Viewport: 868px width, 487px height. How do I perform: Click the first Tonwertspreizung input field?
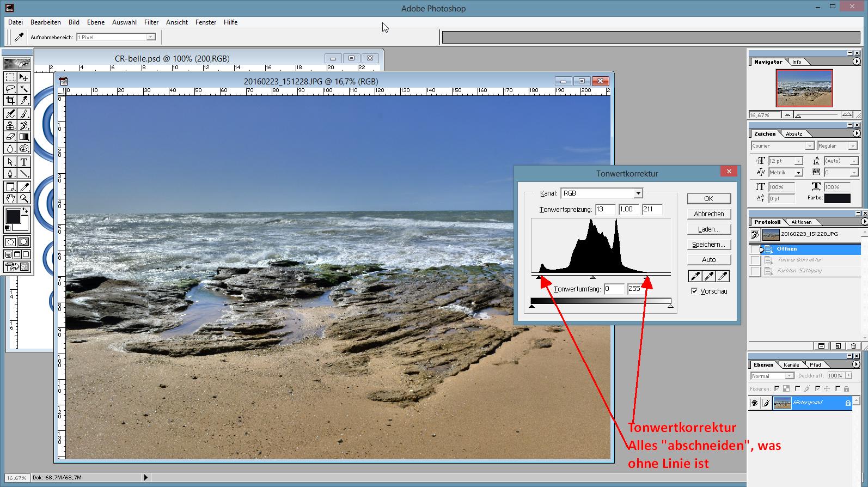(x=605, y=209)
